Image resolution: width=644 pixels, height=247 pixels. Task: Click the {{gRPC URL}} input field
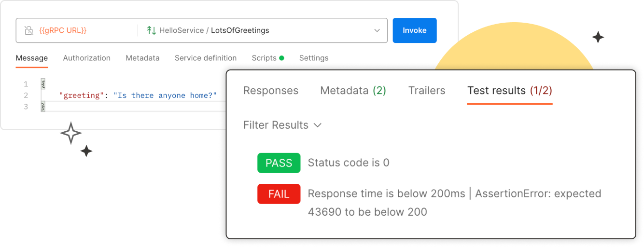(x=82, y=30)
